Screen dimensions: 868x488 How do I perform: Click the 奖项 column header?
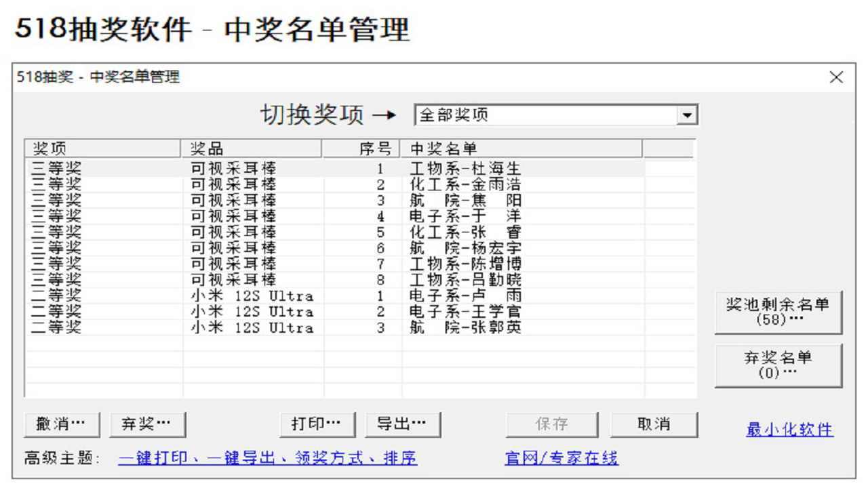(x=102, y=146)
